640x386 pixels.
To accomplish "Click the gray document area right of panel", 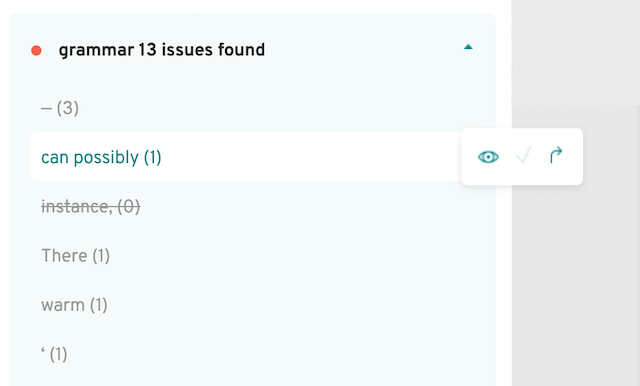I will pos(576,265).
